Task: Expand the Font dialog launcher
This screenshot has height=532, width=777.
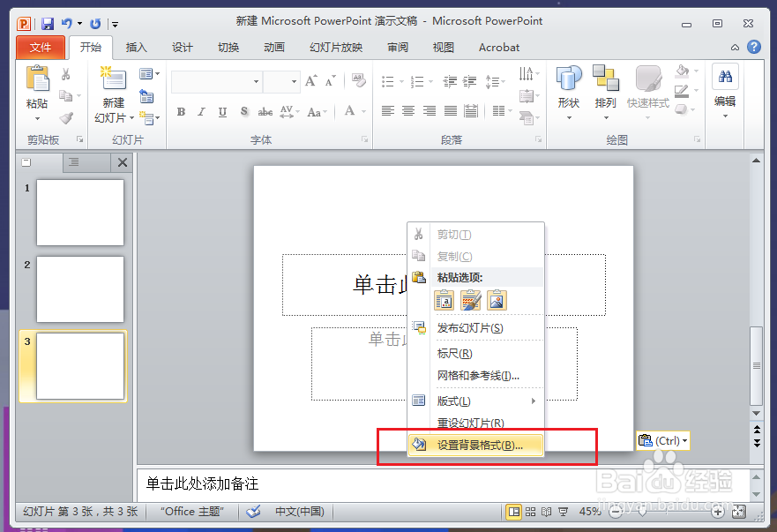Action: pos(365,139)
